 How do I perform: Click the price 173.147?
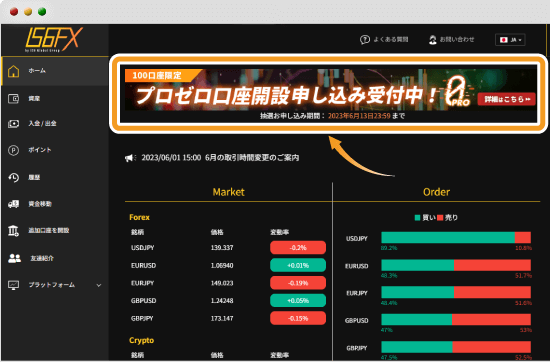tap(222, 319)
